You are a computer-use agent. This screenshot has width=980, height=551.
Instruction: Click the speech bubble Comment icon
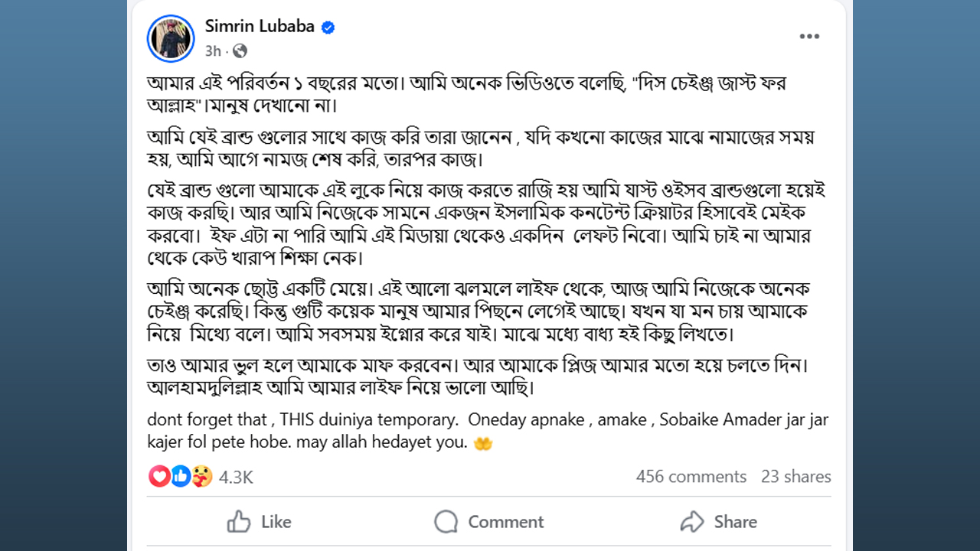[x=446, y=522]
